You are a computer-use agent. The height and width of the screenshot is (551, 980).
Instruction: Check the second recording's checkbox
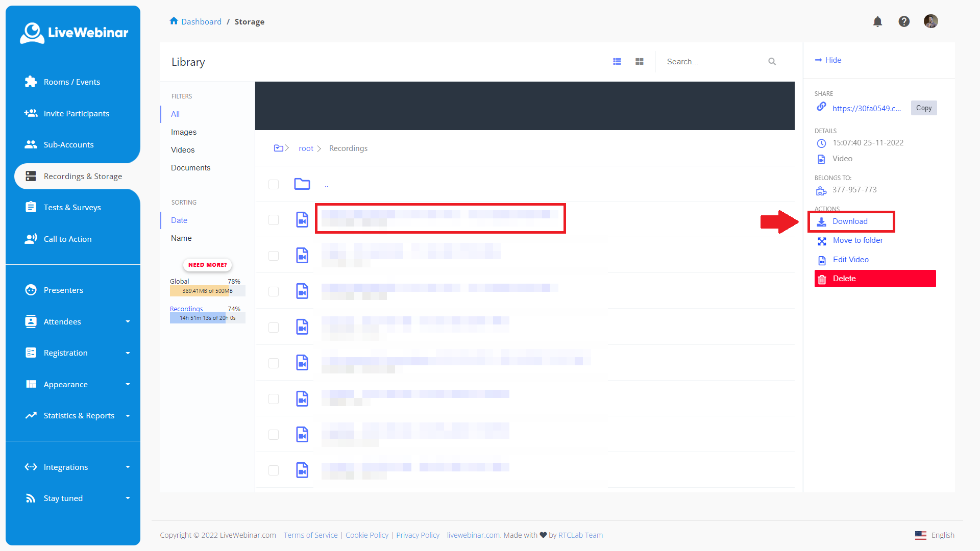[x=274, y=256]
